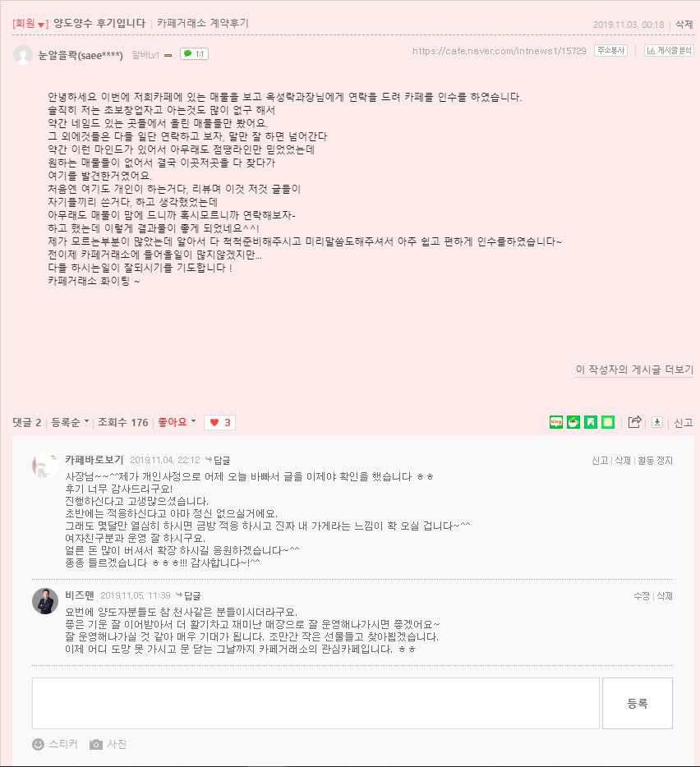Open 이 작성자의 게시글 더보기 link
The width and height of the screenshot is (700, 767).
[634, 370]
